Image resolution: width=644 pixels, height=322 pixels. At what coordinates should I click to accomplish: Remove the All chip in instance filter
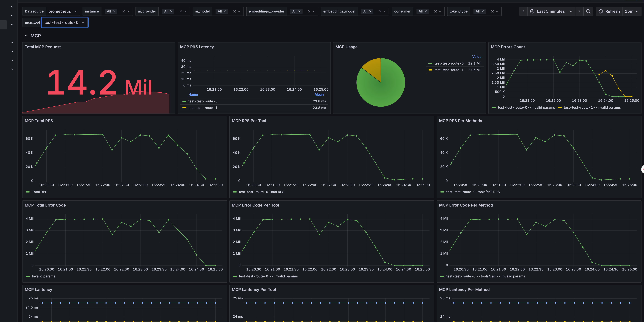(x=114, y=12)
